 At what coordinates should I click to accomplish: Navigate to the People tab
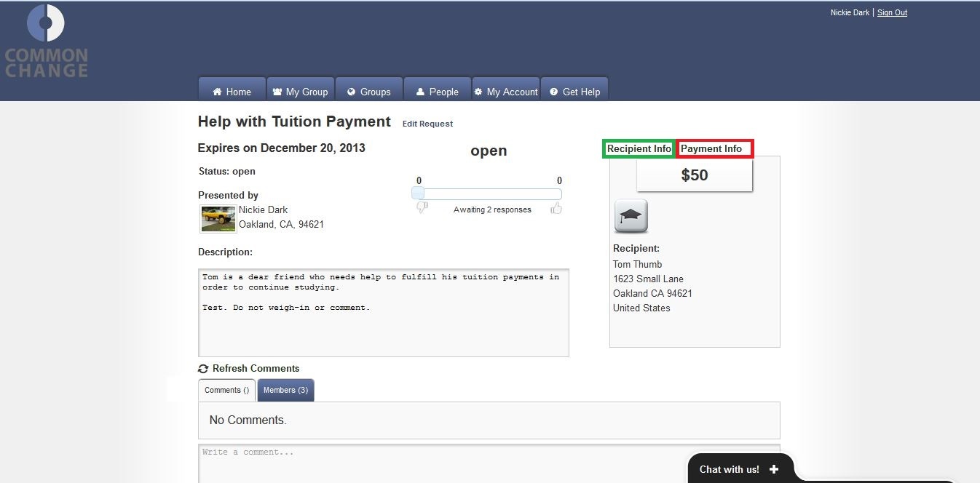click(437, 92)
